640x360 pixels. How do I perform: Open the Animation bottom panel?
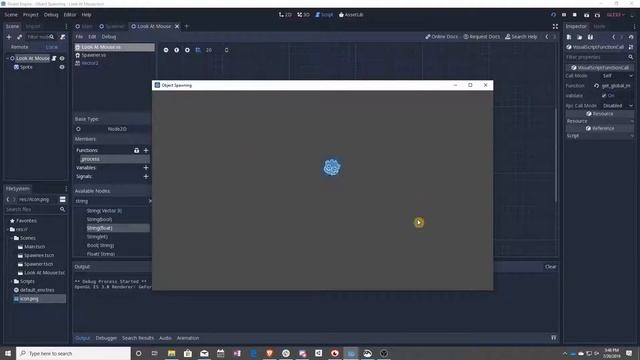(188, 338)
